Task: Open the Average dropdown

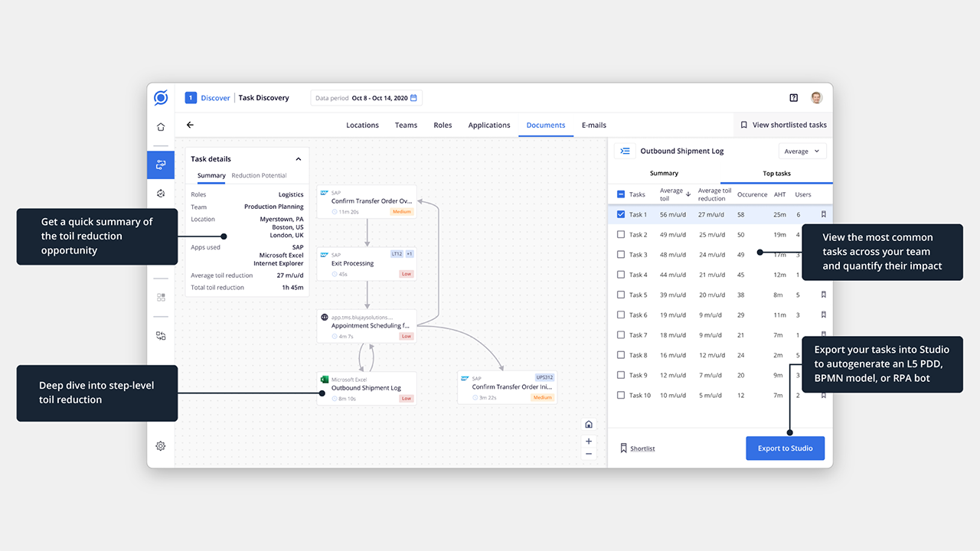Action: click(802, 152)
